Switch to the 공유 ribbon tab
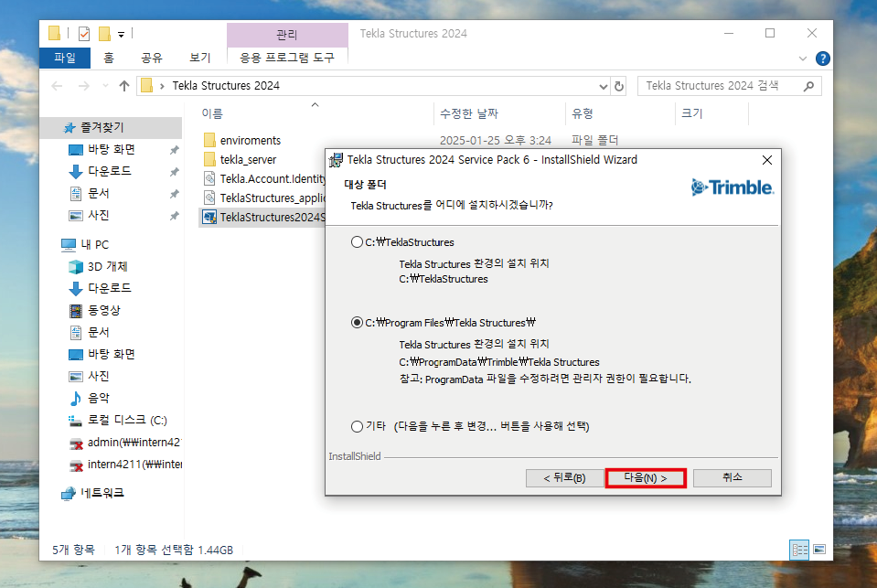This screenshot has height=588, width=877. point(152,58)
